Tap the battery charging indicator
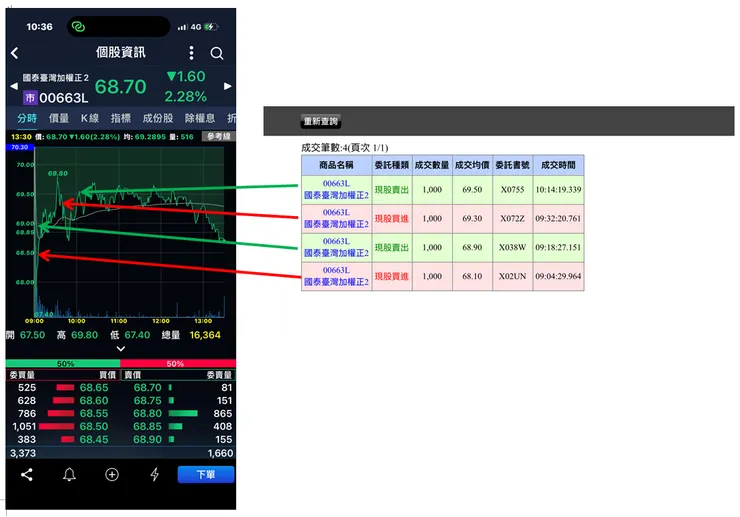This screenshot has height=517, width=740. click(211, 27)
